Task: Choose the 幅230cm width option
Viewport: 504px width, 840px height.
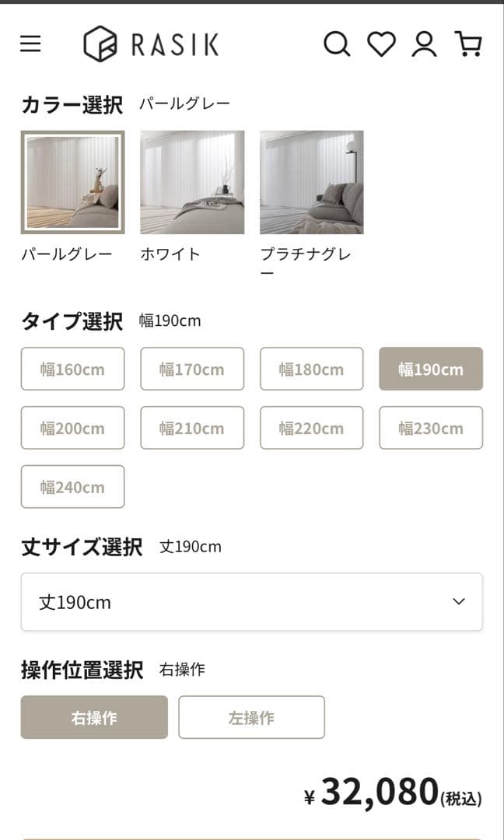Action: pyautogui.click(x=431, y=428)
